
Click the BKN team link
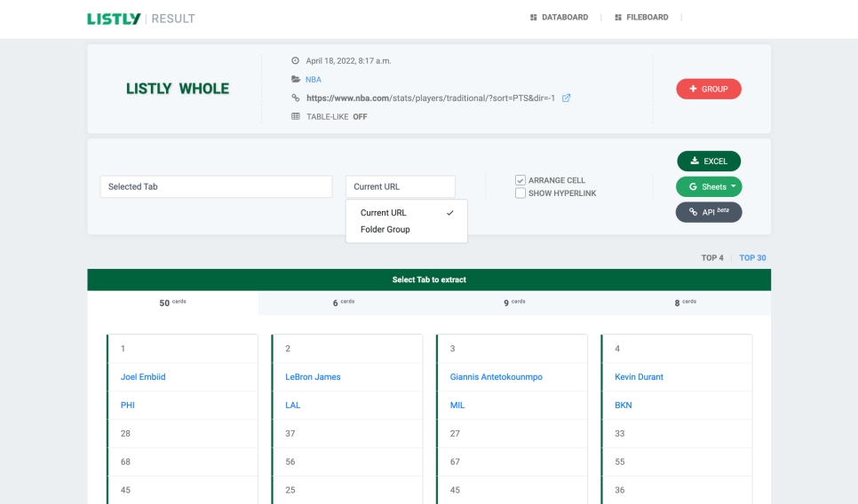(x=624, y=405)
